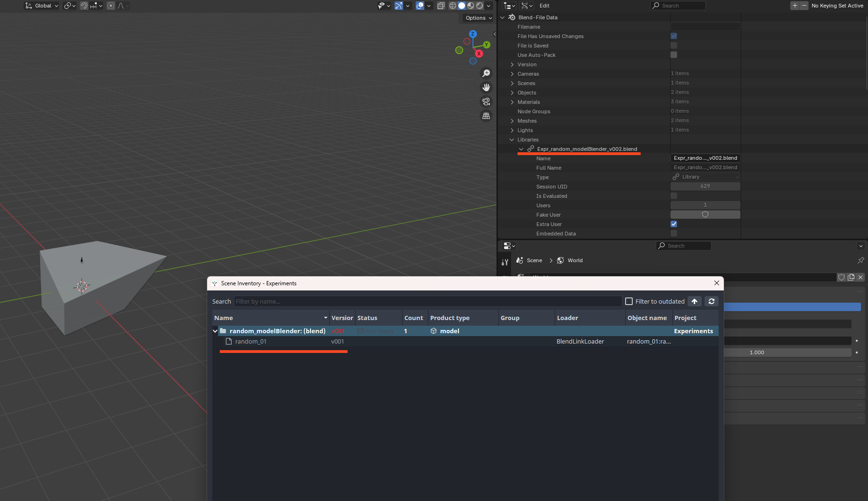Click the Version column header
Screen dimensions: 868x501
tap(342, 318)
